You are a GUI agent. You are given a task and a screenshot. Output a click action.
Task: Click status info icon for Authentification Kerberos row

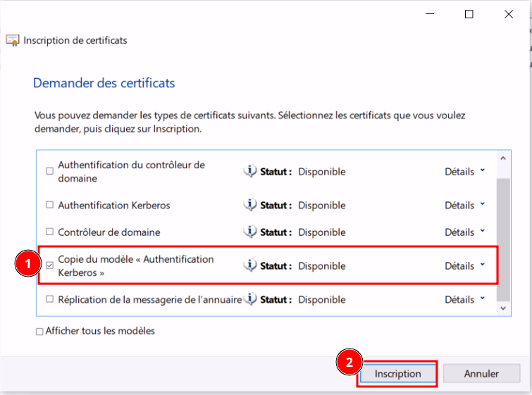tap(249, 205)
